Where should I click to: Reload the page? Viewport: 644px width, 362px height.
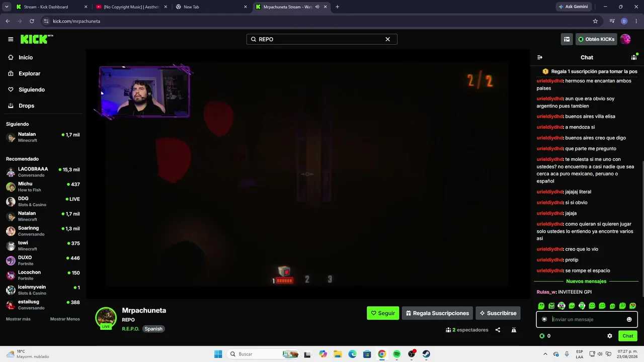[x=32, y=21]
